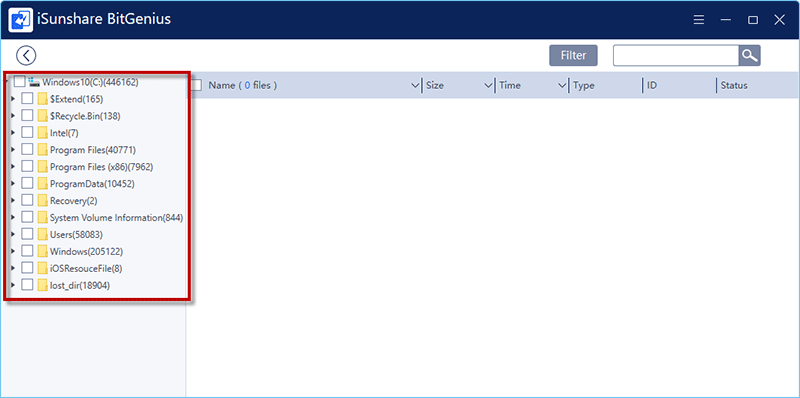Click the Filter button

(573, 56)
